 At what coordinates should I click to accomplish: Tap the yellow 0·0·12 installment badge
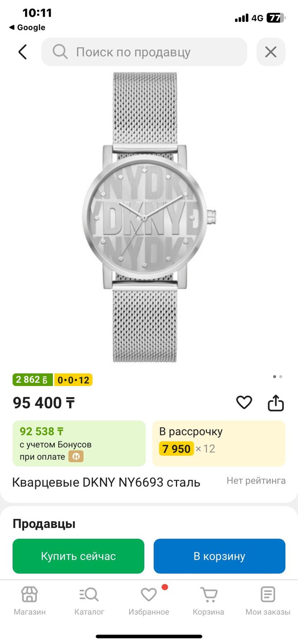tap(73, 379)
